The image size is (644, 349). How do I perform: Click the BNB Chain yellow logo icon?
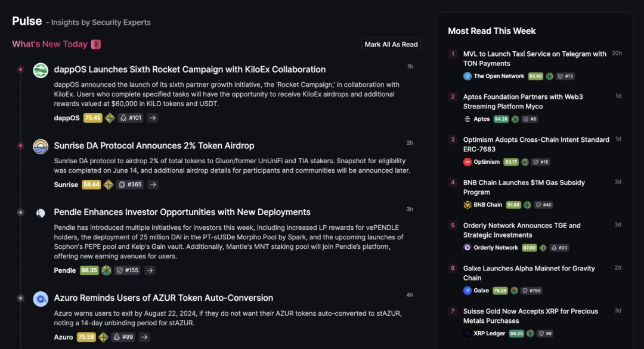[x=468, y=204]
